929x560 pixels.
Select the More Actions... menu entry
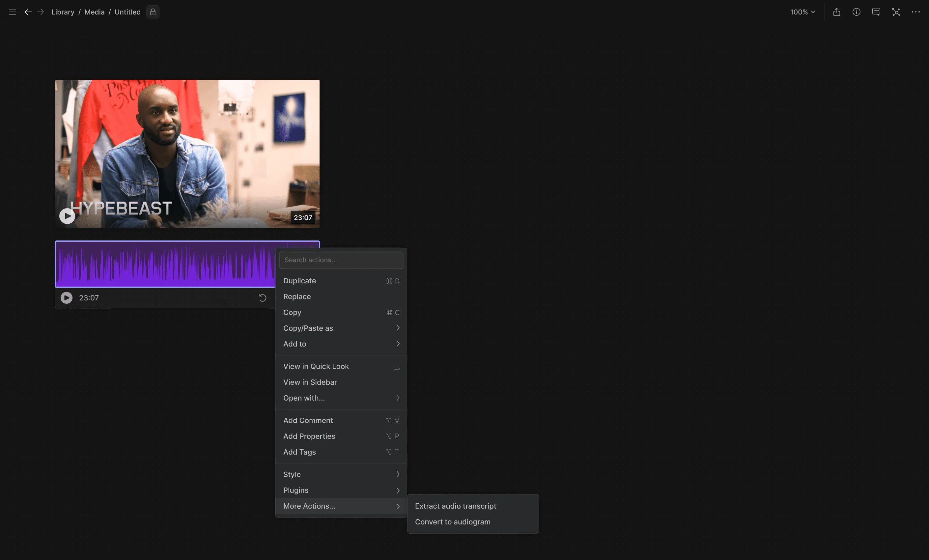(x=341, y=506)
